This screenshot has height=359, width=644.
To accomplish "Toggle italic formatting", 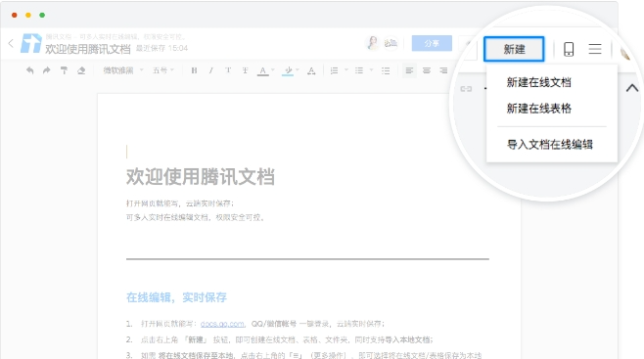I will coord(210,70).
